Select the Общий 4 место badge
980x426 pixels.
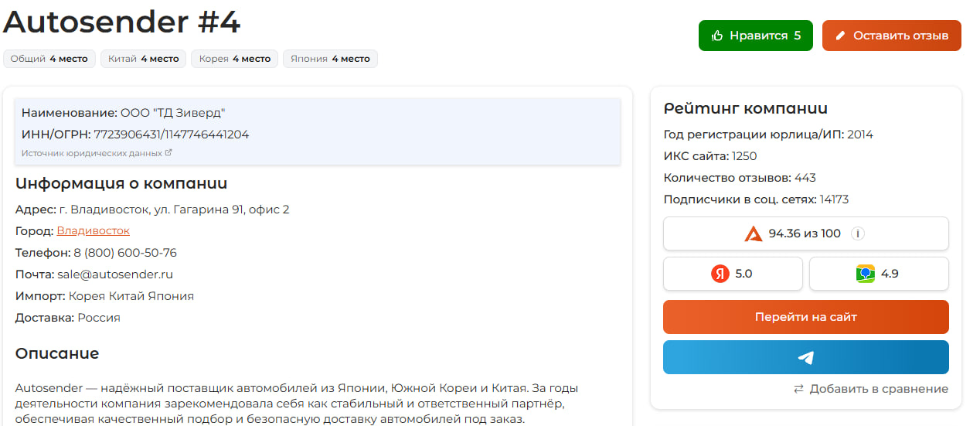click(49, 59)
